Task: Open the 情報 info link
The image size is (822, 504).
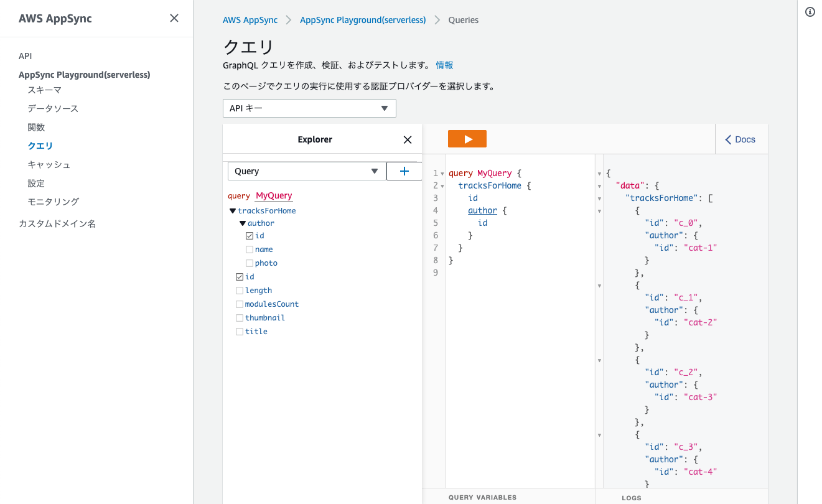Action: (444, 65)
